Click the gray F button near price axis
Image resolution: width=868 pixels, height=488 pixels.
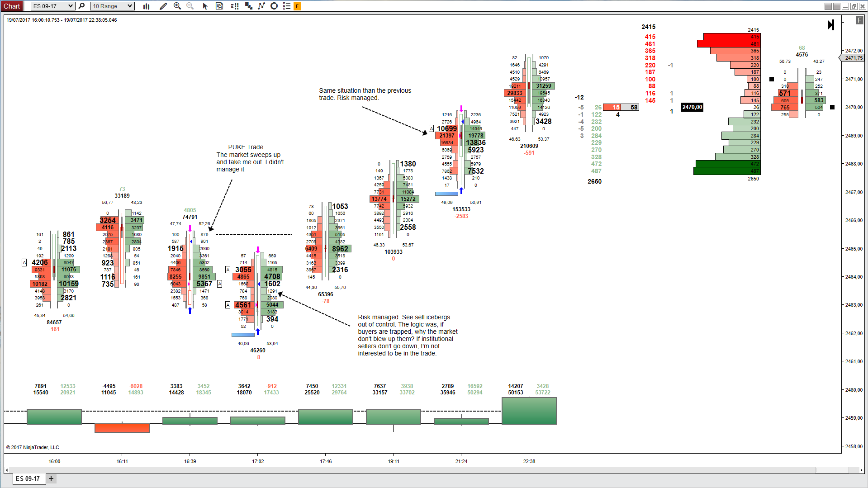pos(859,20)
